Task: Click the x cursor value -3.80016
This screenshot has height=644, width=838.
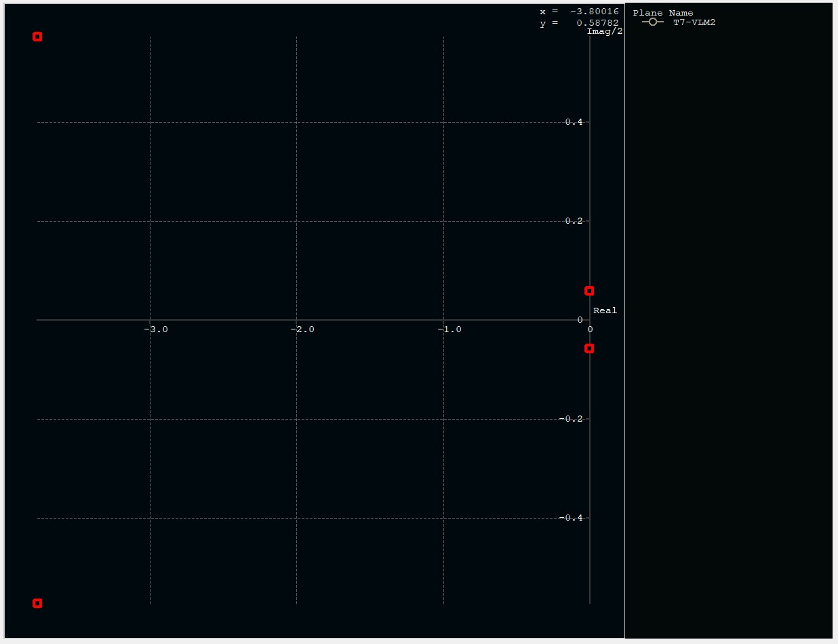Action: [594, 12]
